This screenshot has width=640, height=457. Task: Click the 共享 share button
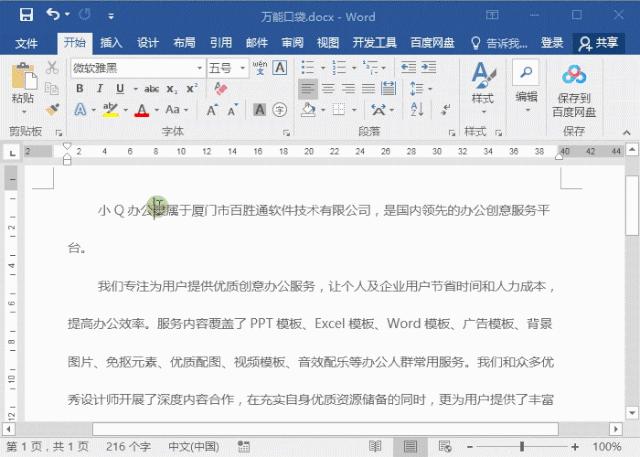point(599,43)
